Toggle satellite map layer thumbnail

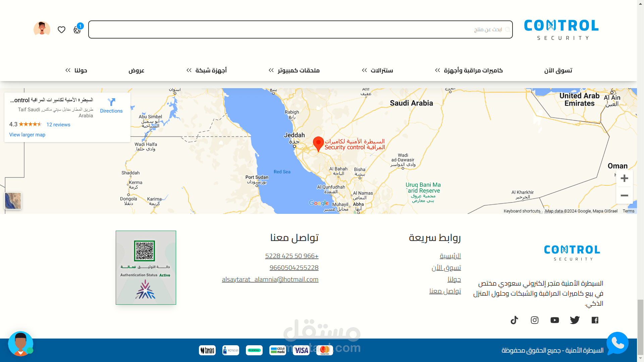point(13,201)
